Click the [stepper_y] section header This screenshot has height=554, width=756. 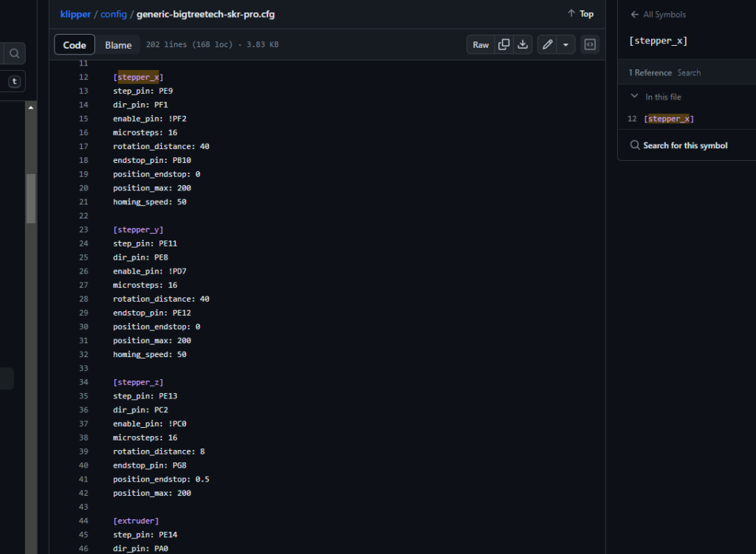coord(138,230)
